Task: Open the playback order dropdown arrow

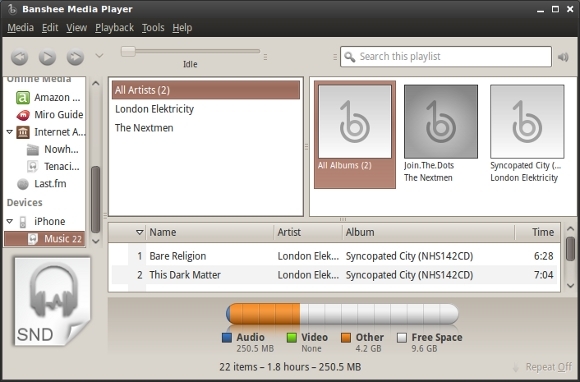Action: (99, 56)
